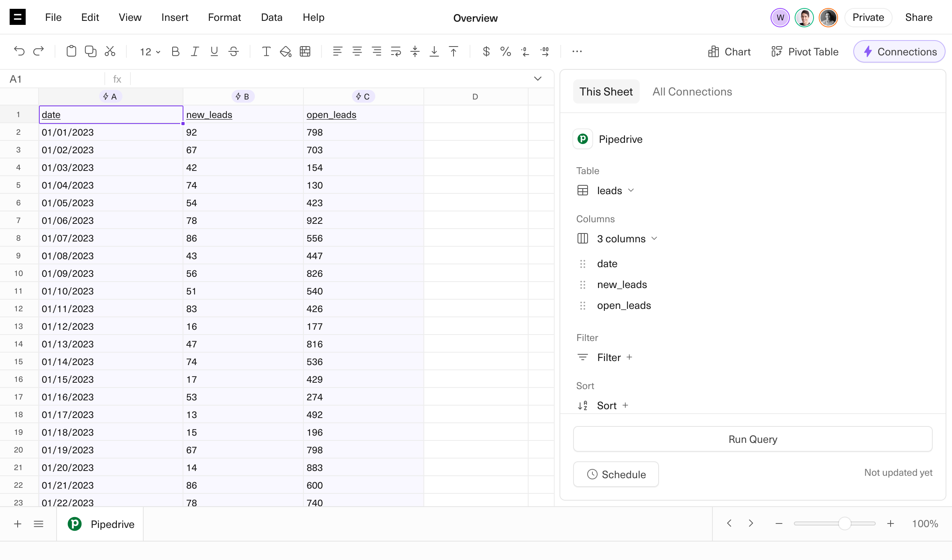
Task: Apply percent number format
Action: tap(505, 51)
